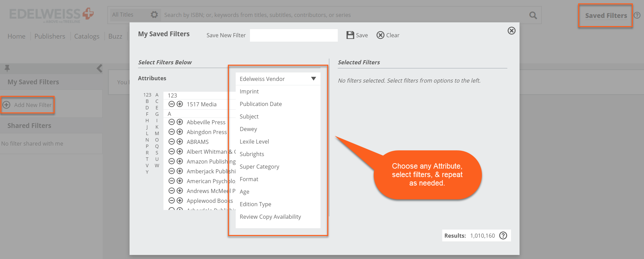Choose Dewey attribute option
Viewport: 644px width, 259px height.
pyautogui.click(x=248, y=129)
